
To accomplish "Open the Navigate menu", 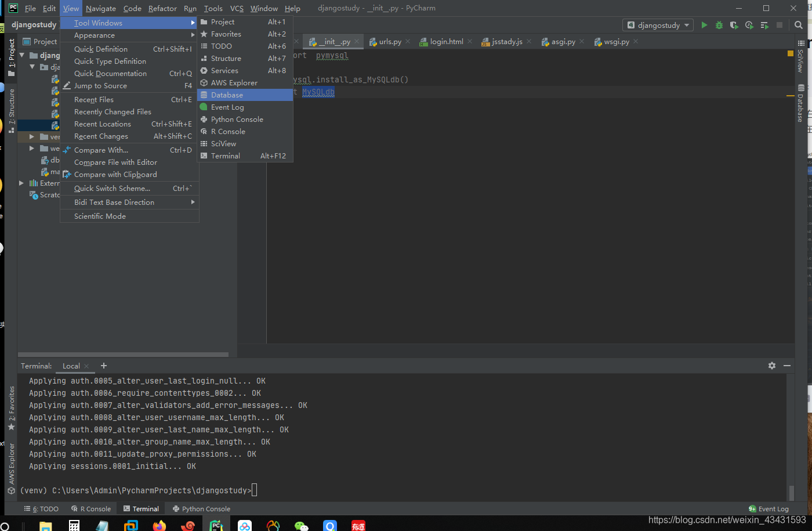I will click(x=101, y=8).
